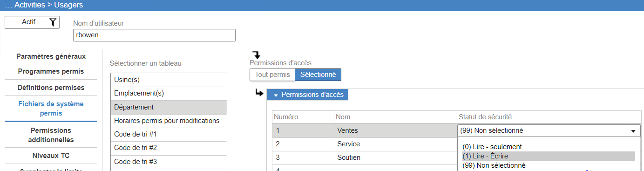
Task: Click the down-right arrow above Permissions d'accès
Action: tap(256, 55)
